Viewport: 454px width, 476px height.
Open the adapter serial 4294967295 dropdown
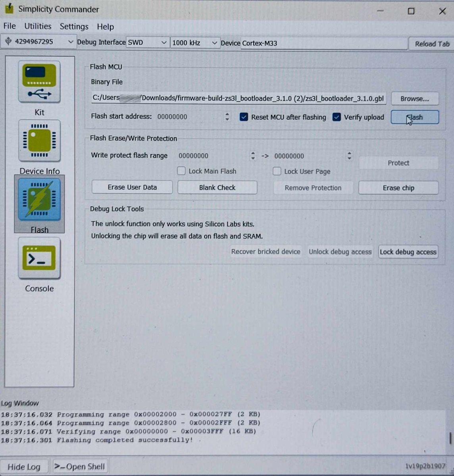coord(38,42)
